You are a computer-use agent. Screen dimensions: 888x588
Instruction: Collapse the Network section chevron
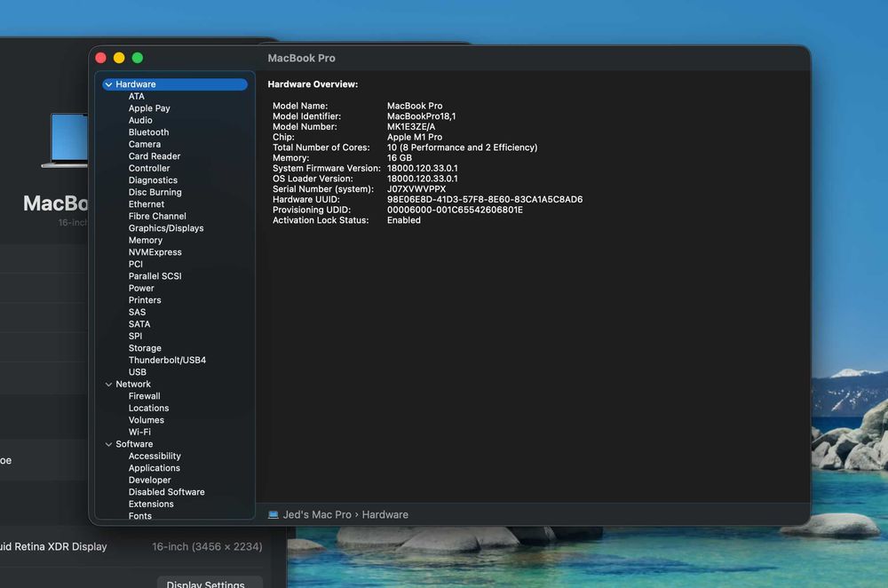point(108,384)
